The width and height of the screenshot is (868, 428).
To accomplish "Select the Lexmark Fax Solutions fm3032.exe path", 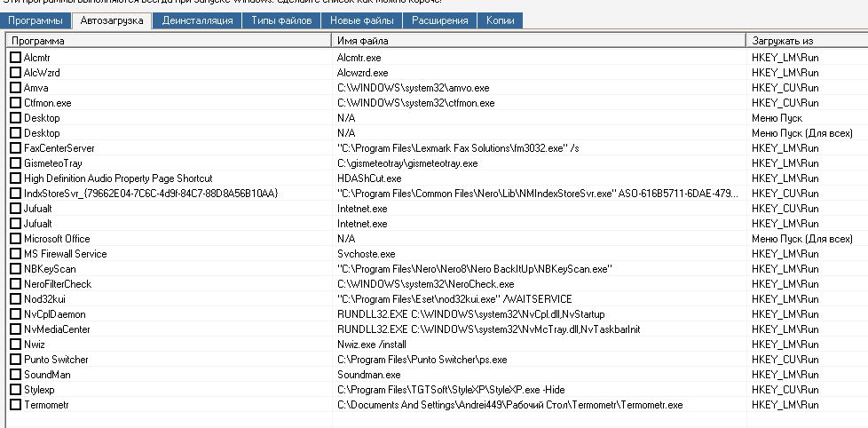I will tap(458, 147).
